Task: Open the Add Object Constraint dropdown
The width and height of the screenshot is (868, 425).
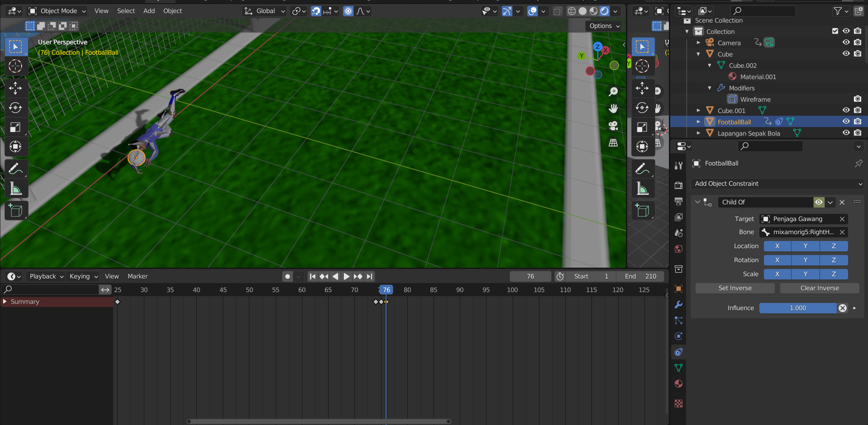Action: point(777,184)
